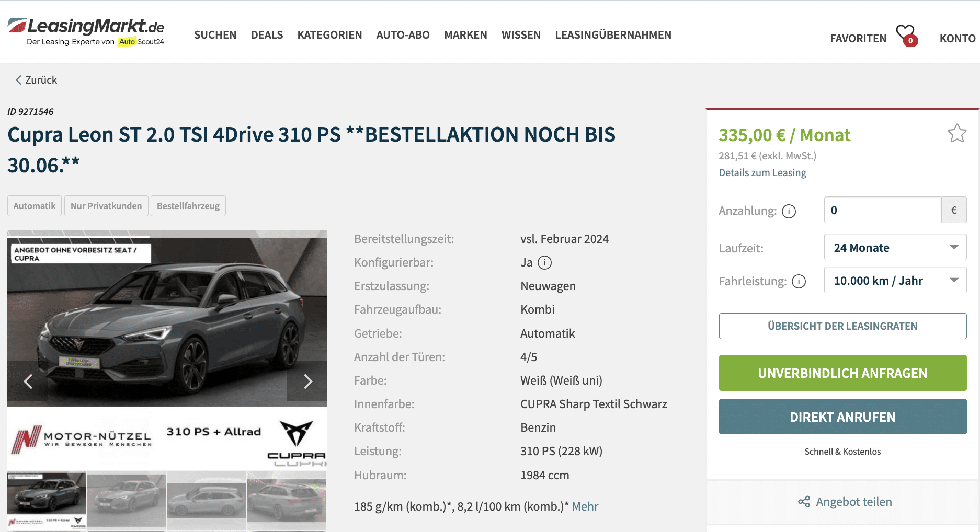Click the price 335,00 € / Monat
This screenshot has height=532, width=980.
click(x=784, y=135)
